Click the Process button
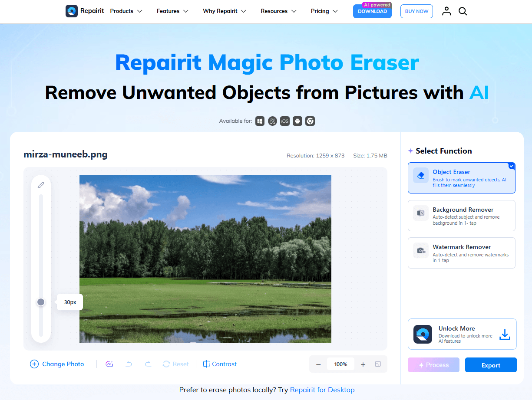532x400 pixels. 433,365
